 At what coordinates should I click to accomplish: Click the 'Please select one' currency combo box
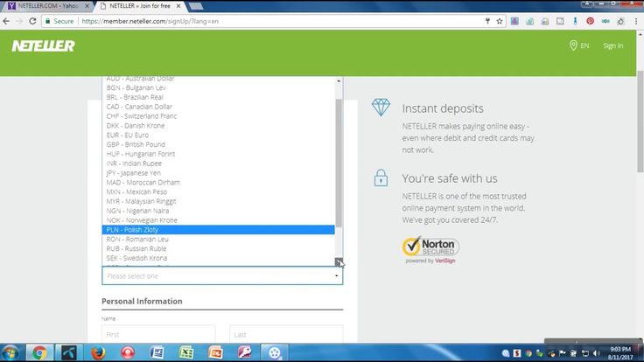click(222, 275)
